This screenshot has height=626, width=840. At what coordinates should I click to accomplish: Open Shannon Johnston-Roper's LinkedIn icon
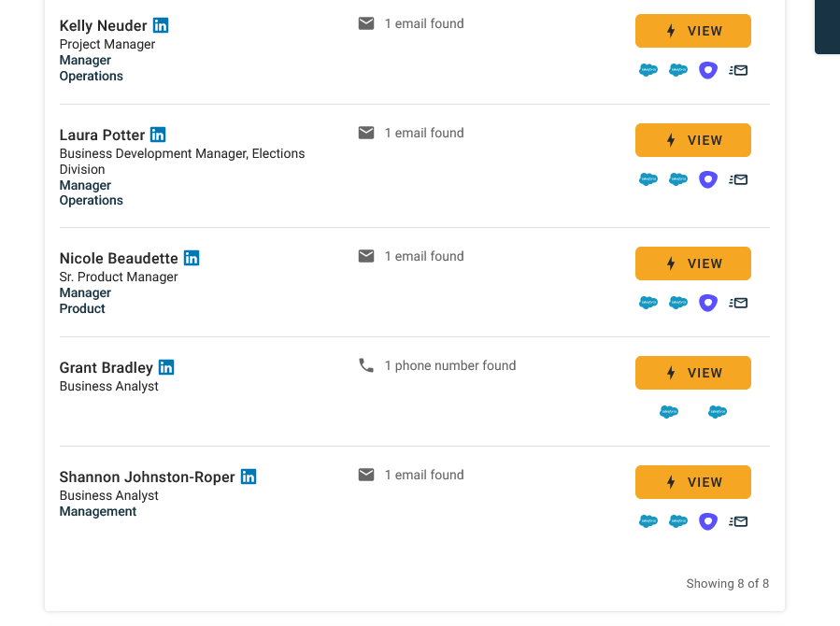point(249,477)
